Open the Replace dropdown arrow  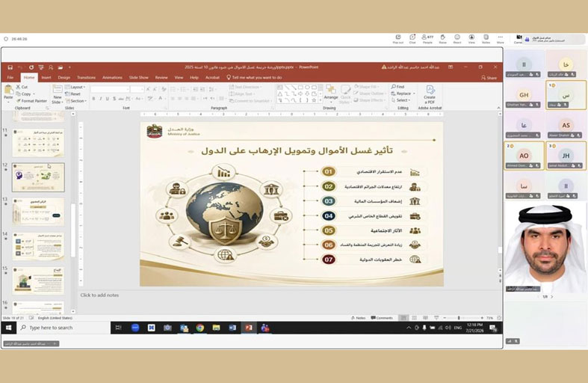414,94
